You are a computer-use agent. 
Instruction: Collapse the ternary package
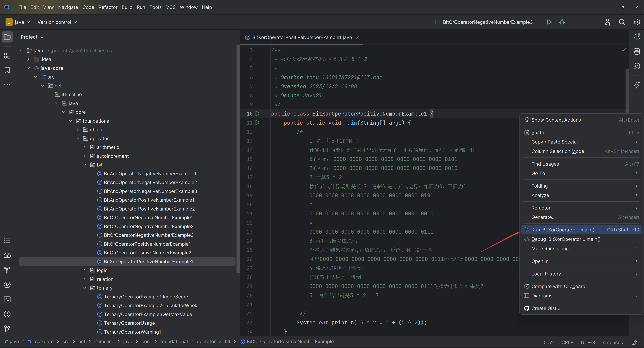pyautogui.click(x=85, y=288)
